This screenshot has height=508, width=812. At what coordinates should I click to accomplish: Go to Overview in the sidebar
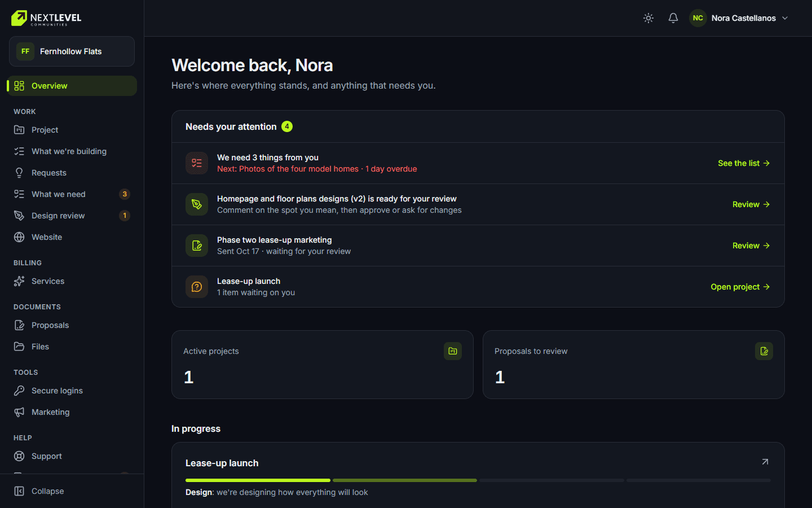[x=72, y=86]
